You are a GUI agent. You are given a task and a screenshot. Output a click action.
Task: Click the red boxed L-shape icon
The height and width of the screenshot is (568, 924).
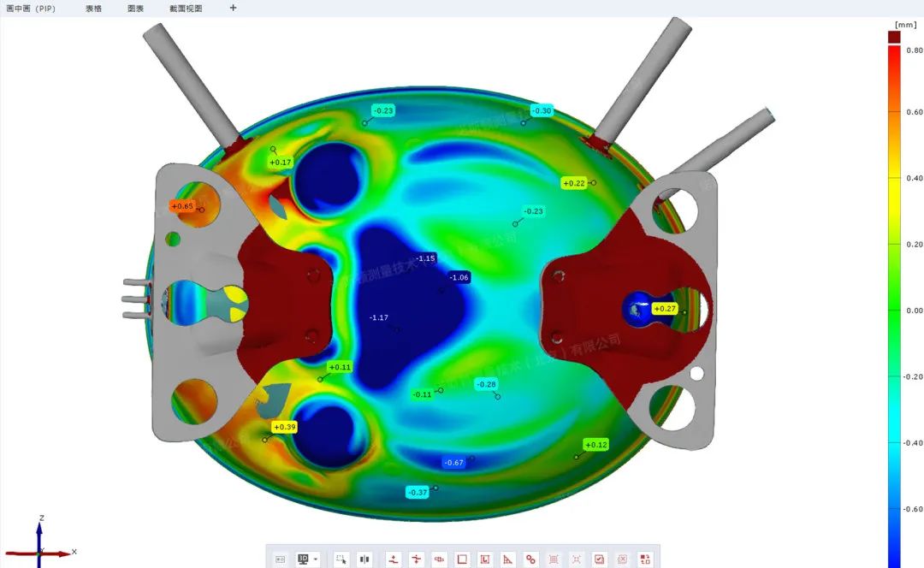[485, 559]
